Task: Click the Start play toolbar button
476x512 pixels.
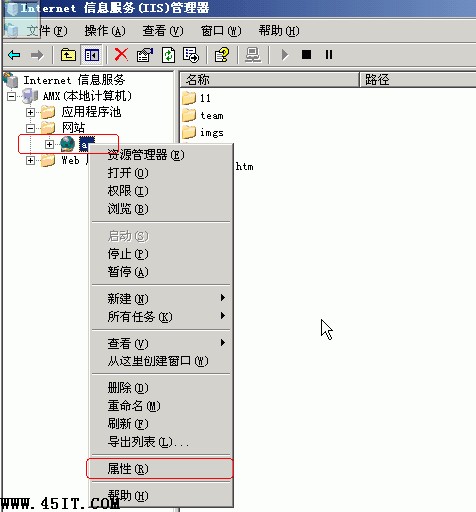Action: (x=285, y=55)
